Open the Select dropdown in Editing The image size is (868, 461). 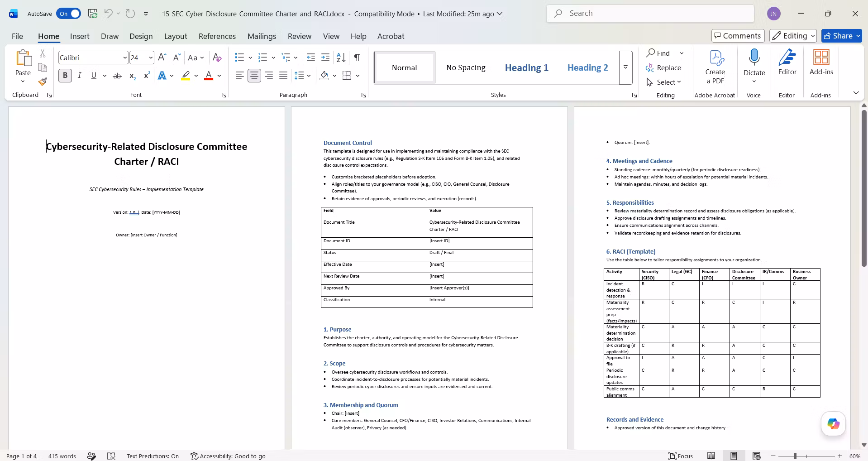[x=664, y=82]
